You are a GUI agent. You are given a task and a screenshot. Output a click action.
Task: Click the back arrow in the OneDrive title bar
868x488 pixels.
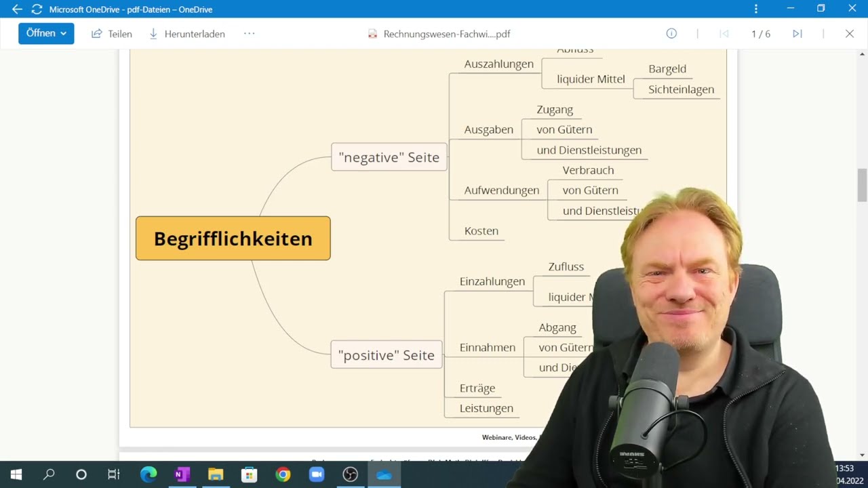17,9
